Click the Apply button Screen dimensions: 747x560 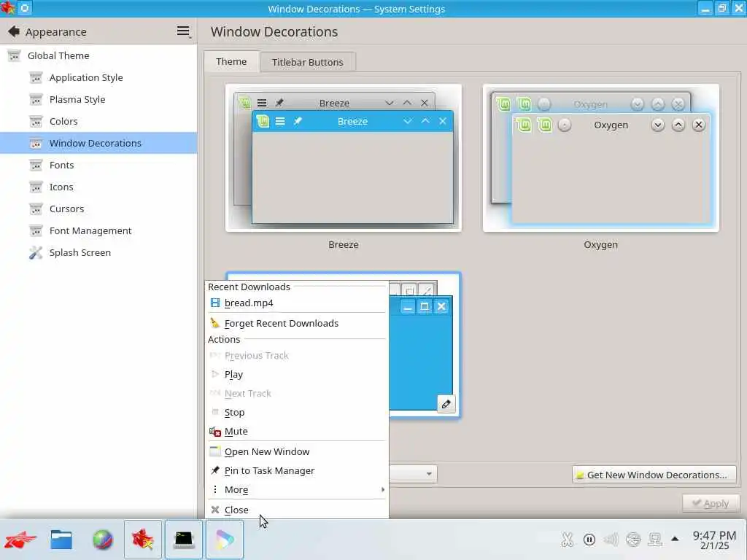click(x=711, y=503)
